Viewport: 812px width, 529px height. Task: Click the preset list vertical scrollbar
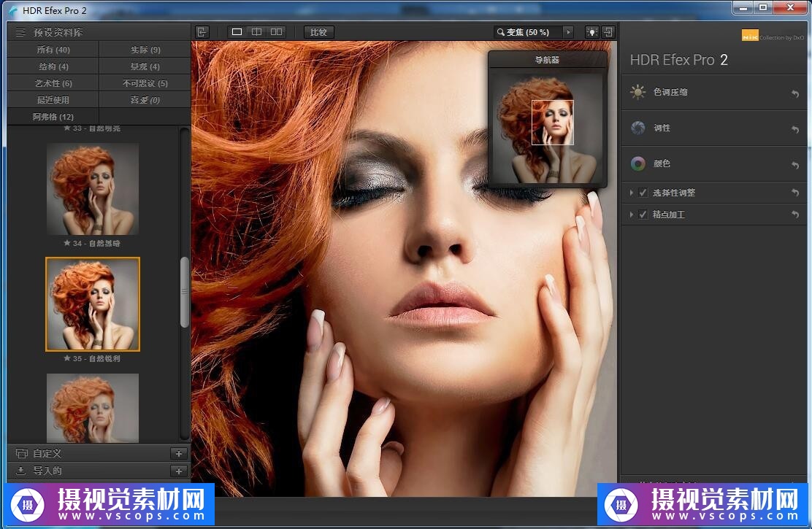[185, 292]
